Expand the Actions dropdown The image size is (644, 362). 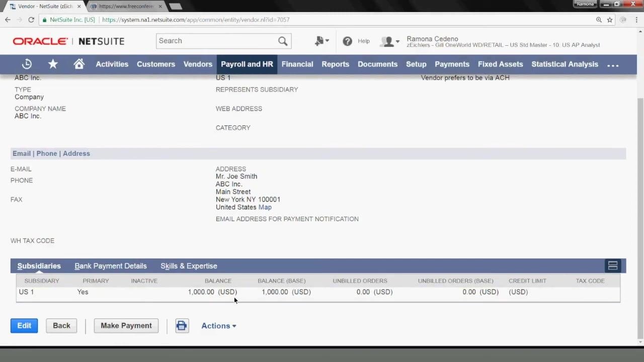(x=219, y=326)
